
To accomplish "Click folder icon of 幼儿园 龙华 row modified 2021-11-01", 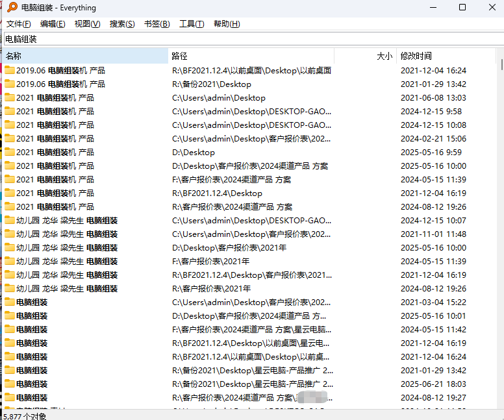I will pyautogui.click(x=10, y=234).
